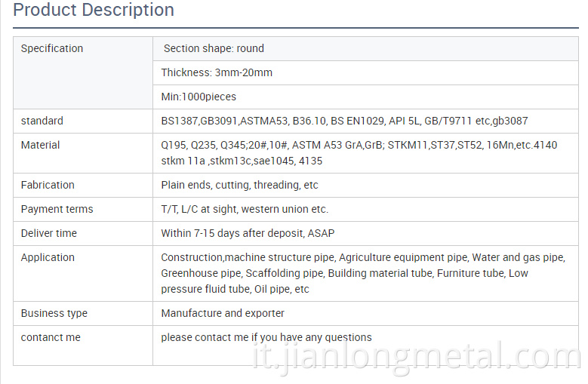Click the 'Min:1000pieces' cell
The width and height of the screenshot is (588, 384).
(199, 97)
